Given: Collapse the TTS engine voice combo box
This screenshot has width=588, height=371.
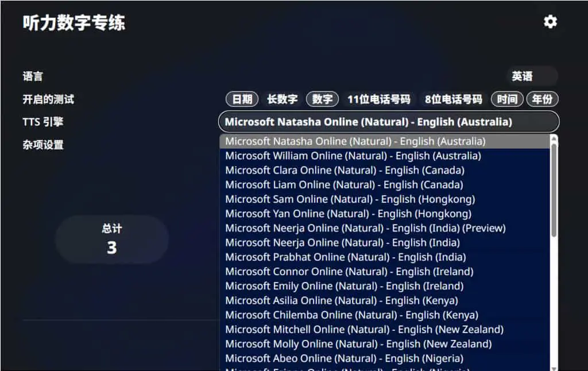Looking at the screenshot, I should (389, 122).
